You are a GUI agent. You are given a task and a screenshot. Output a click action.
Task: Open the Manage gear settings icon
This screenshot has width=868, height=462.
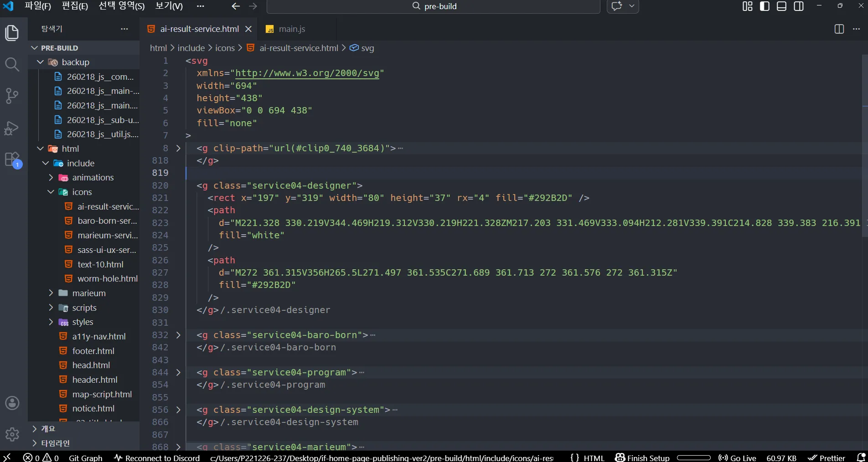point(12,434)
